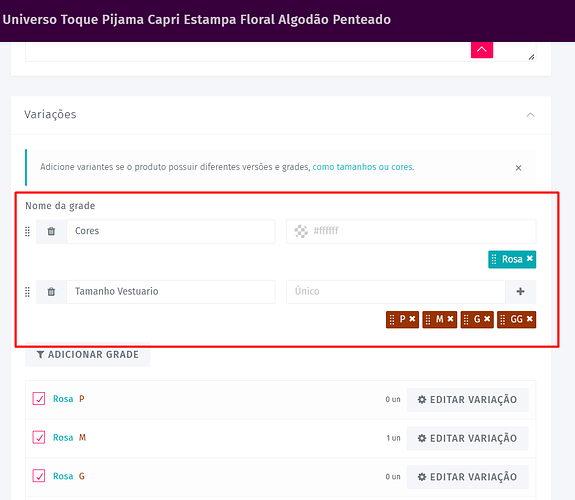Remove the GG size tag
Screen dimensions: 575x500
point(530,319)
